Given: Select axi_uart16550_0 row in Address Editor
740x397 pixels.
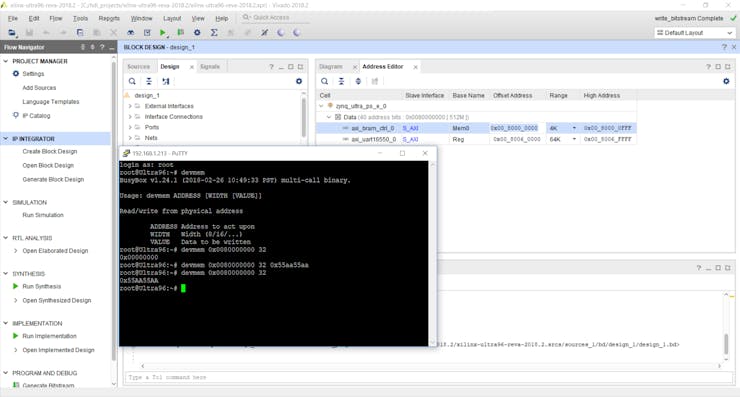Looking at the screenshot, I should click(476, 139).
